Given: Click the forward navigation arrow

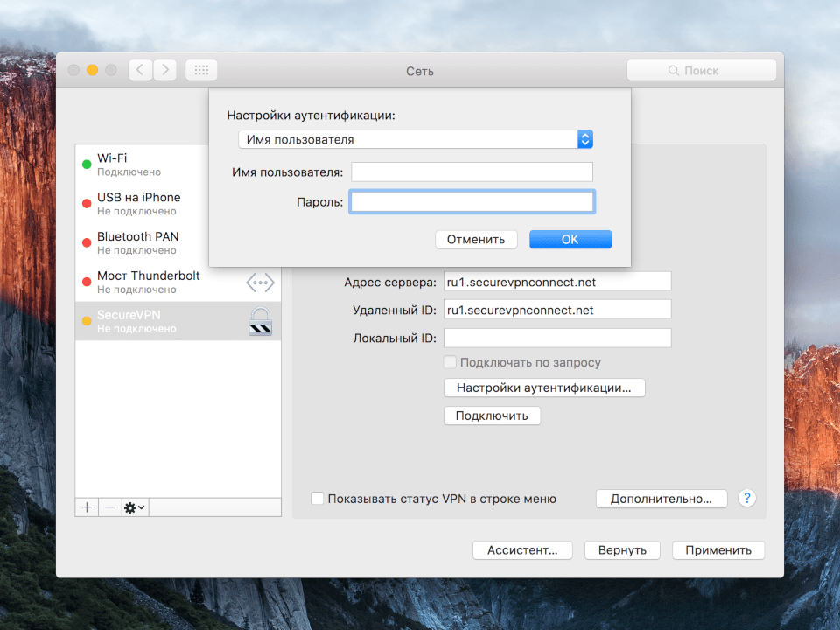Looking at the screenshot, I should tap(164, 70).
